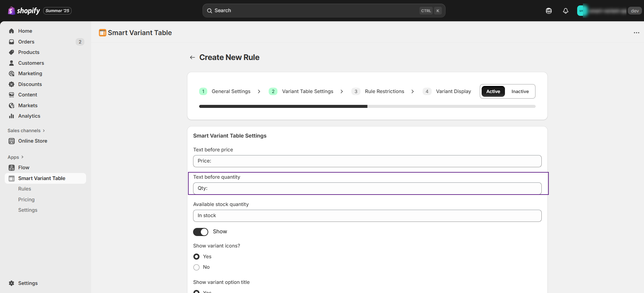Click the Marketing target icon
Screen dimensions: 644x293
click(11, 74)
